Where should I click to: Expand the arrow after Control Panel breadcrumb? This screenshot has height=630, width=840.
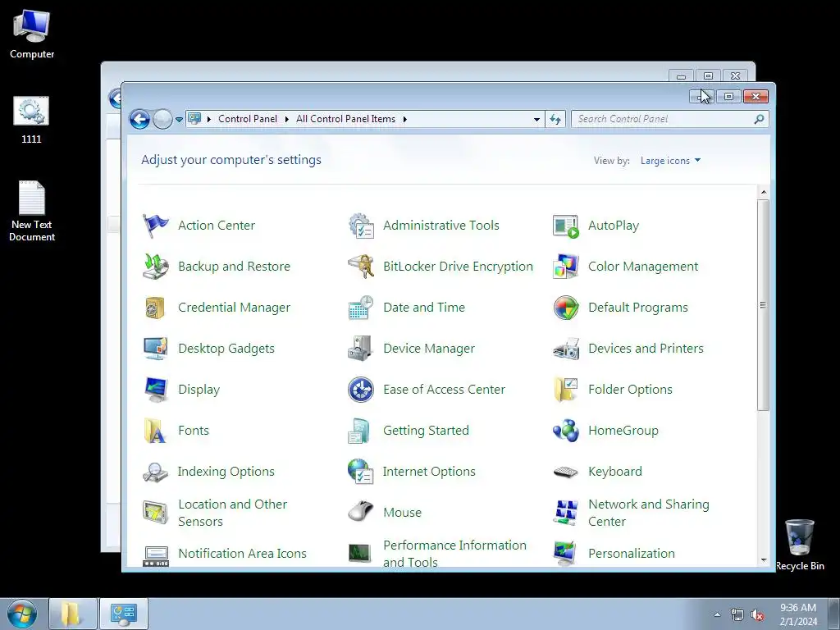pos(286,119)
